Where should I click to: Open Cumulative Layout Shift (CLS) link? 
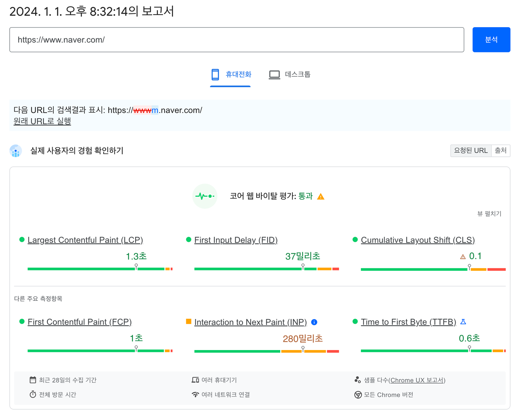click(418, 240)
